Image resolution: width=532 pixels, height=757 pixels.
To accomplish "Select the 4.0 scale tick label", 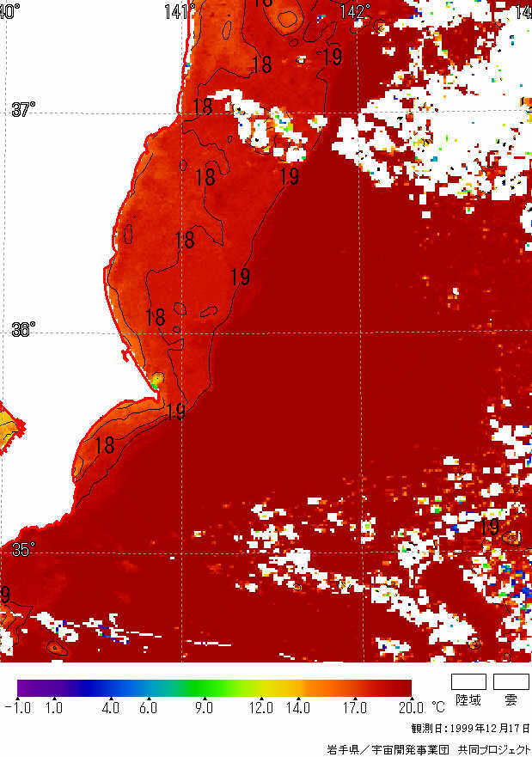I will coord(111,708).
